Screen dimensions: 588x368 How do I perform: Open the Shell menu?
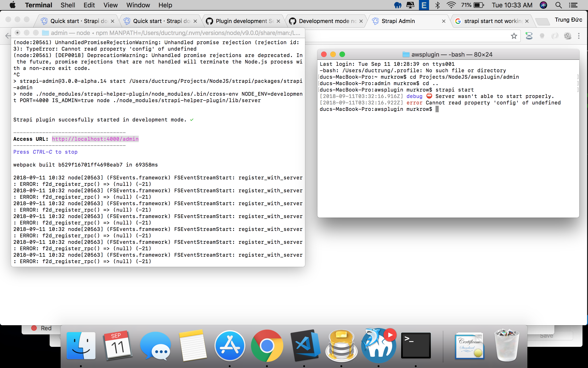click(68, 5)
